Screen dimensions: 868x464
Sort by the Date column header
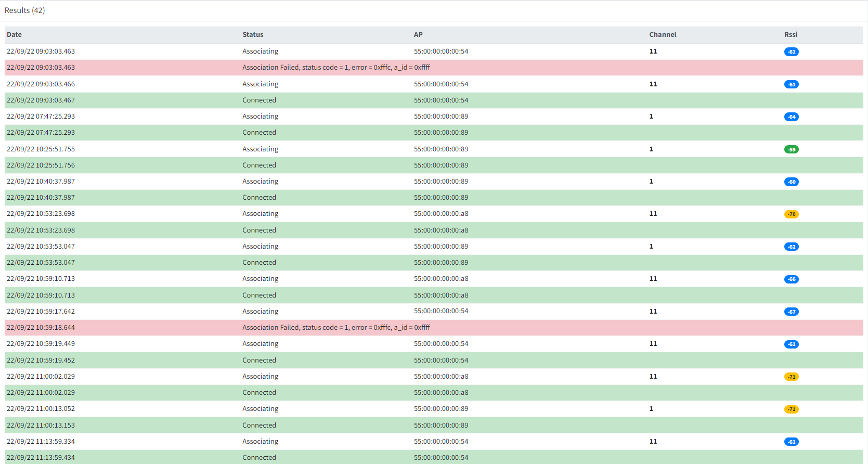15,35
